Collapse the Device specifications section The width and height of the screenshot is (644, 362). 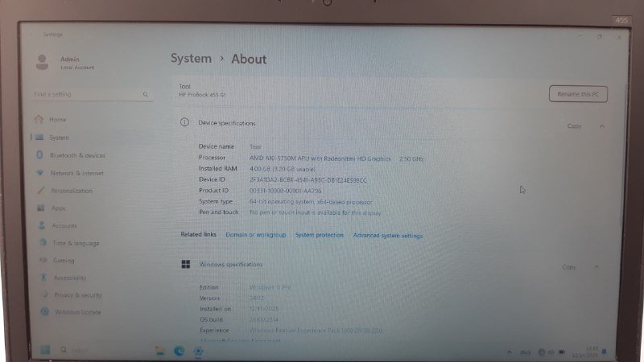tap(601, 126)
